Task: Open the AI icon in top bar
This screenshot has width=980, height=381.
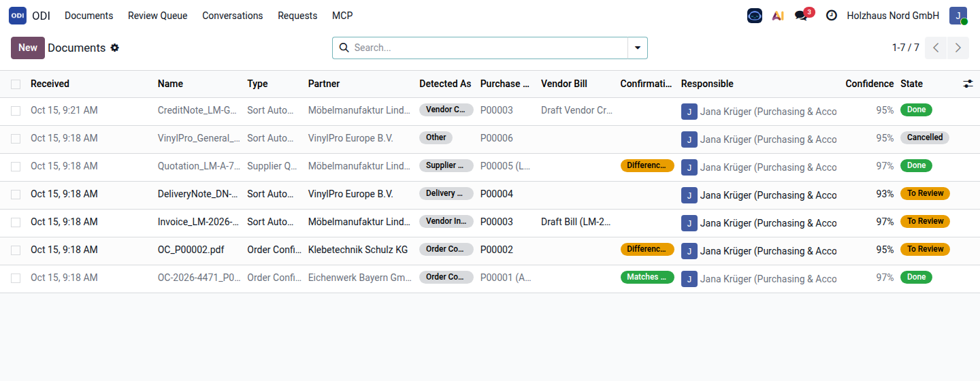Action: [x=778, y=16]
